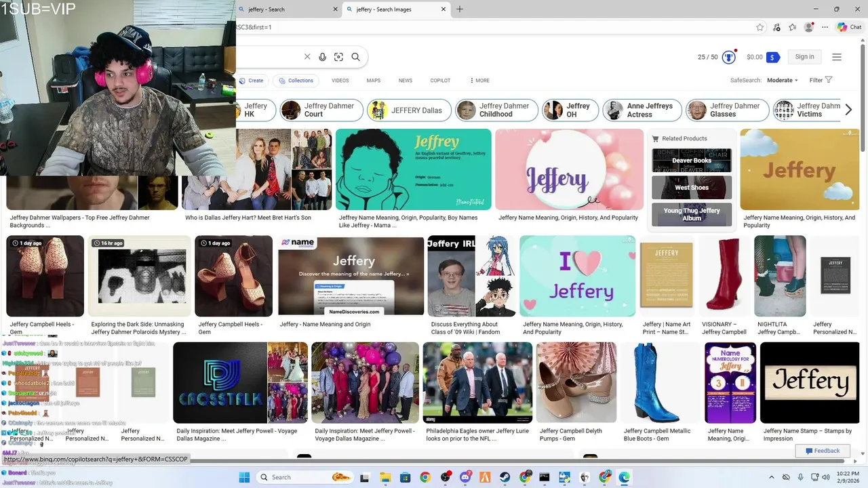Open the 'Deaver Books' related product

pos(692,161)
